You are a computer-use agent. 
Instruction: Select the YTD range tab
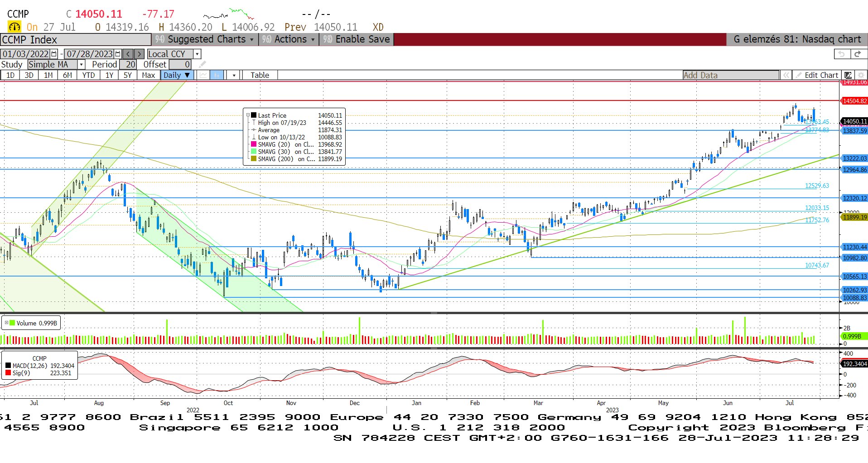(x=88, y=75)
